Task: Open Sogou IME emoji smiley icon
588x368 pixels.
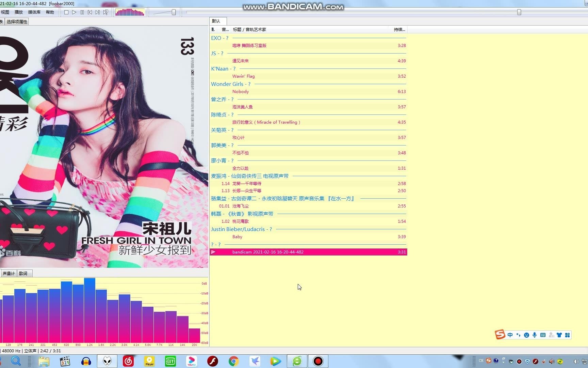Action: (x=526, y=335)
